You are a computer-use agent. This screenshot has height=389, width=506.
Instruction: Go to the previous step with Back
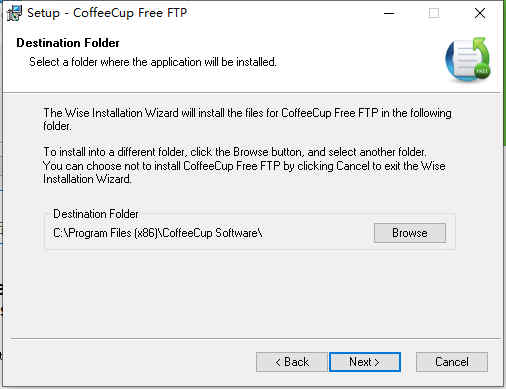point(292,362)
